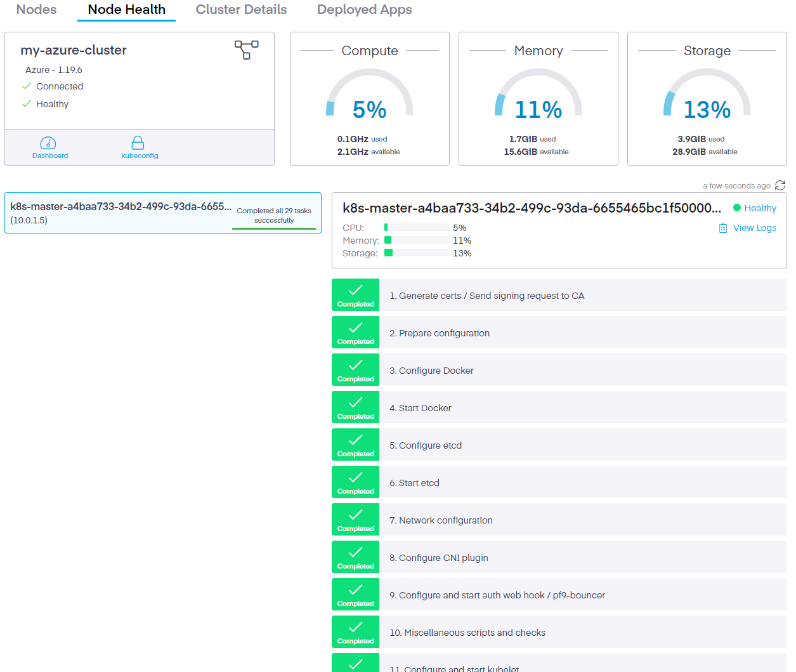Click the Memory usage progress bar
This screenshot has width=796, height=672.
[x=415, y=240]
